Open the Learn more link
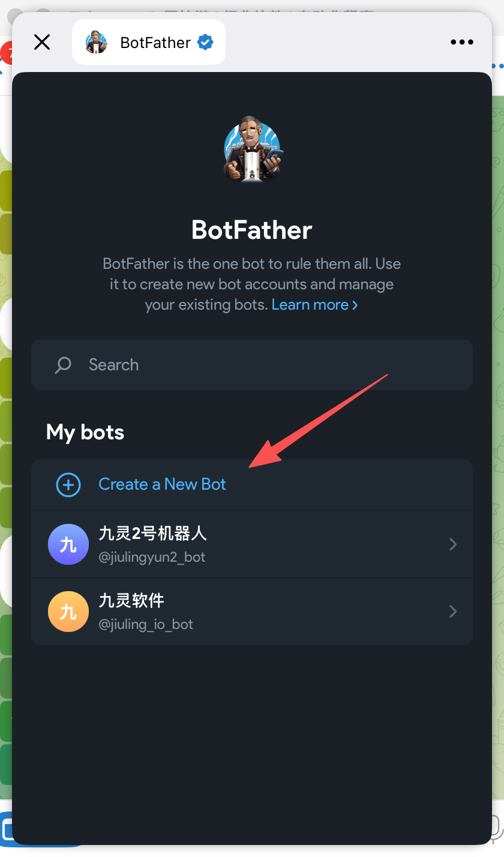Screen dimensions: 504x857 click(x=311, y=304)
